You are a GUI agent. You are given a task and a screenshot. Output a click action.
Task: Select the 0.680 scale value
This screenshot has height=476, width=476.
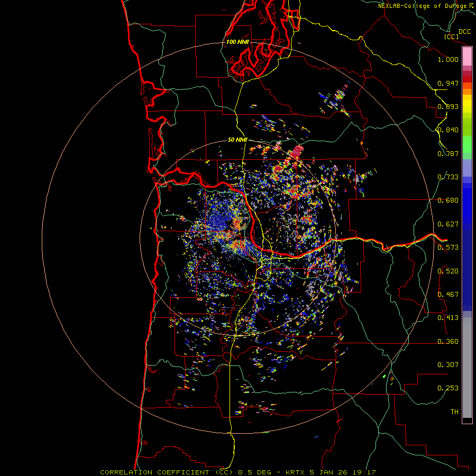pyautogui.click(x=448, y=200)
